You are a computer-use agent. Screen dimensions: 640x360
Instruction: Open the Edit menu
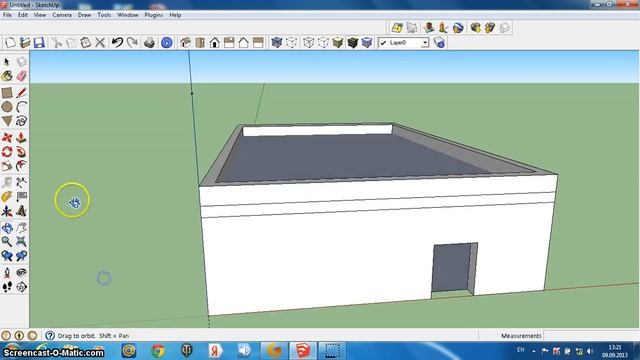(x=23, y=15)
